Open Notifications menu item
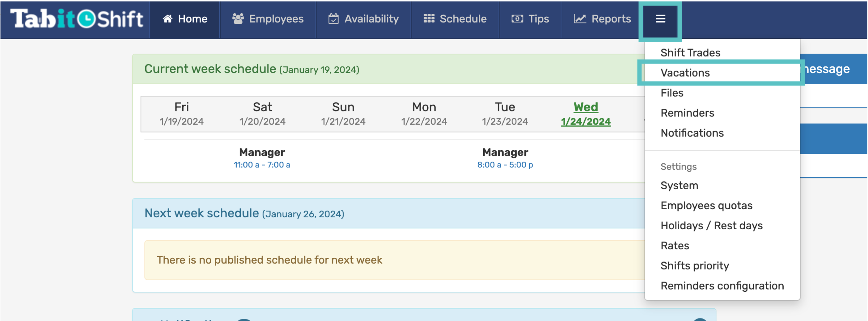The image size is (868, 321). 692,133
